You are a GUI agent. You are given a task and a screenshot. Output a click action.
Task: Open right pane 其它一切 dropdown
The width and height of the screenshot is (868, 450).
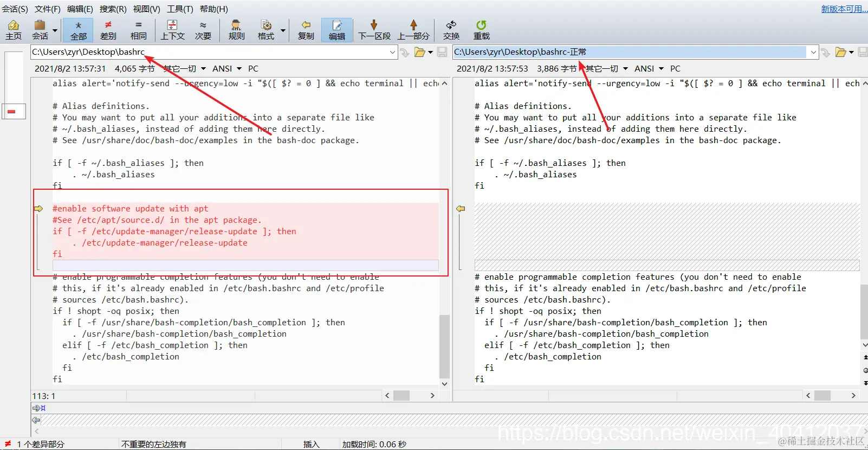point(607,68)
